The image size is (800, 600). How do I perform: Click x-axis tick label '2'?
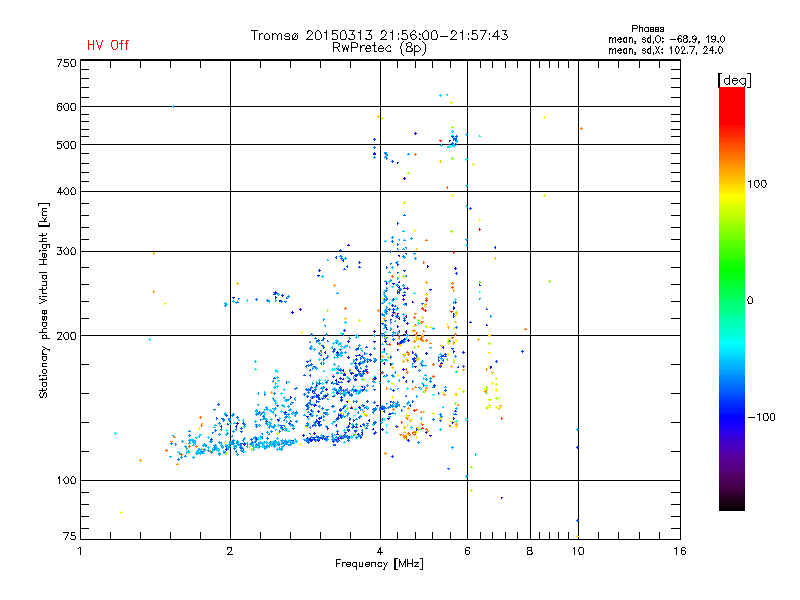[230, 551]
